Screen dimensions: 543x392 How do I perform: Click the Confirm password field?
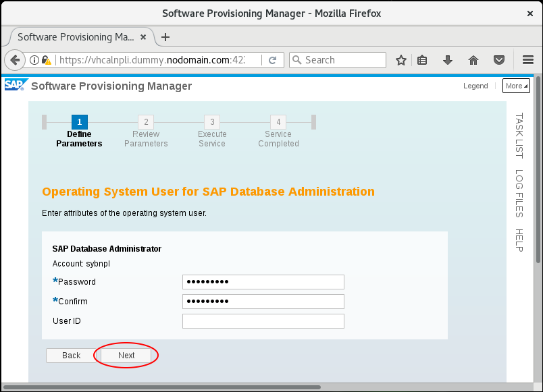[x=263, y=302]
